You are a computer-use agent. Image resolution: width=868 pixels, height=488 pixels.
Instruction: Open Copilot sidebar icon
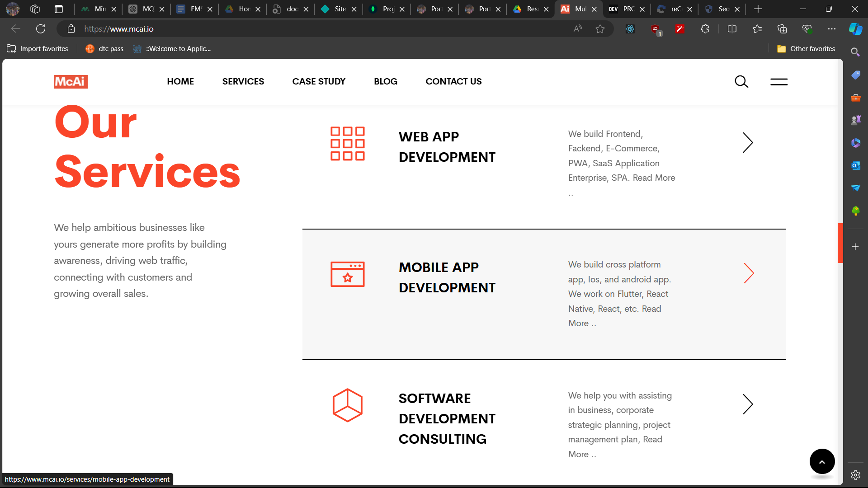(855, 29)
